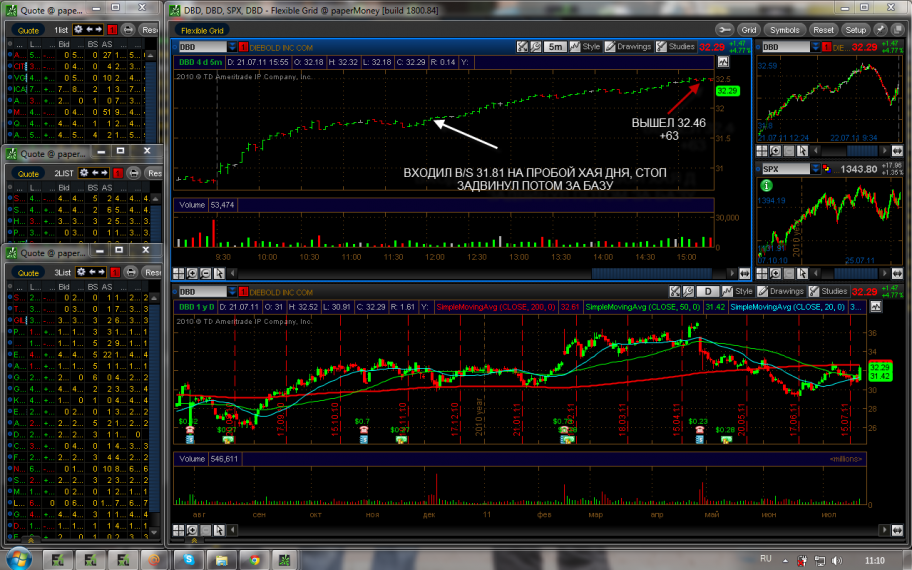Expand symbol dropdown on the SPX chart panel
Viewport: 912px width, 570px height.
tap(816, 169)
